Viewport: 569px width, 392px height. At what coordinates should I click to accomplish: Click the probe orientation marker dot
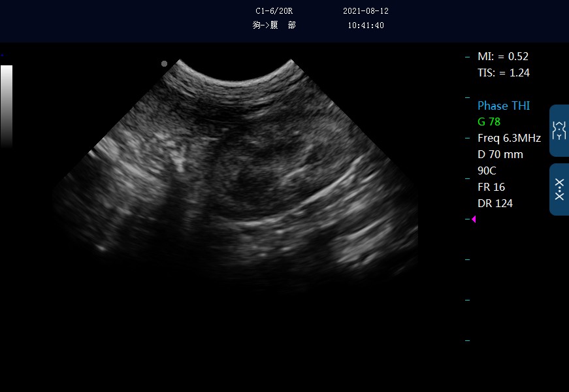(x=164, y=63)
